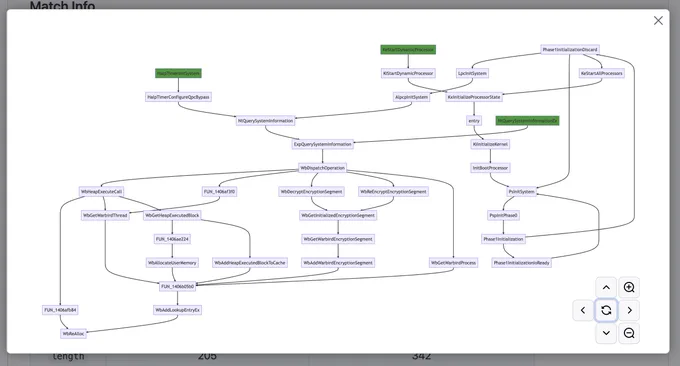This screenshot has height=366, width=680.
Task: Click the WbReAlloc node
Action: (x=74, y=334)
